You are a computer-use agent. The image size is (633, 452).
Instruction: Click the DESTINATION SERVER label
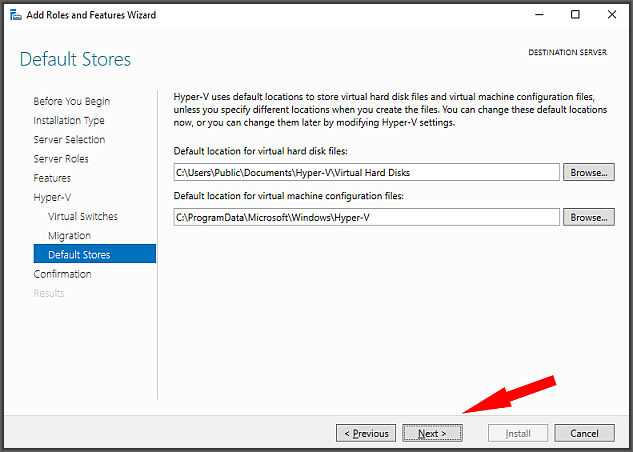click(568, 52)
